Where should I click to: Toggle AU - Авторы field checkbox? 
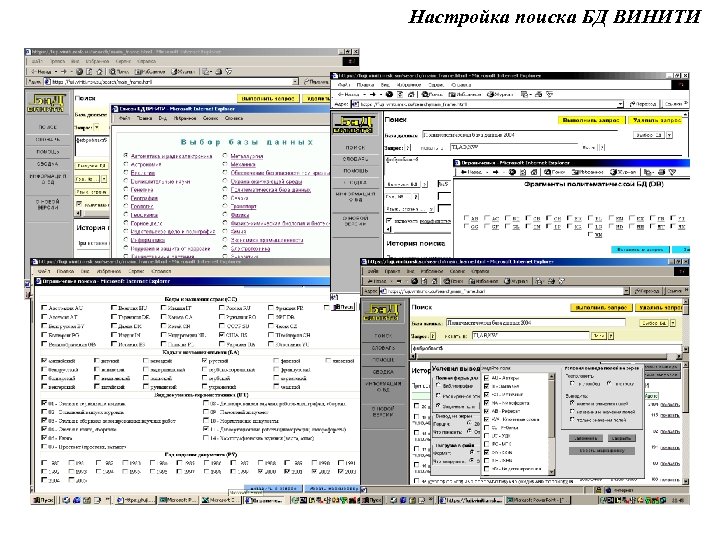(x=486, y=378)
